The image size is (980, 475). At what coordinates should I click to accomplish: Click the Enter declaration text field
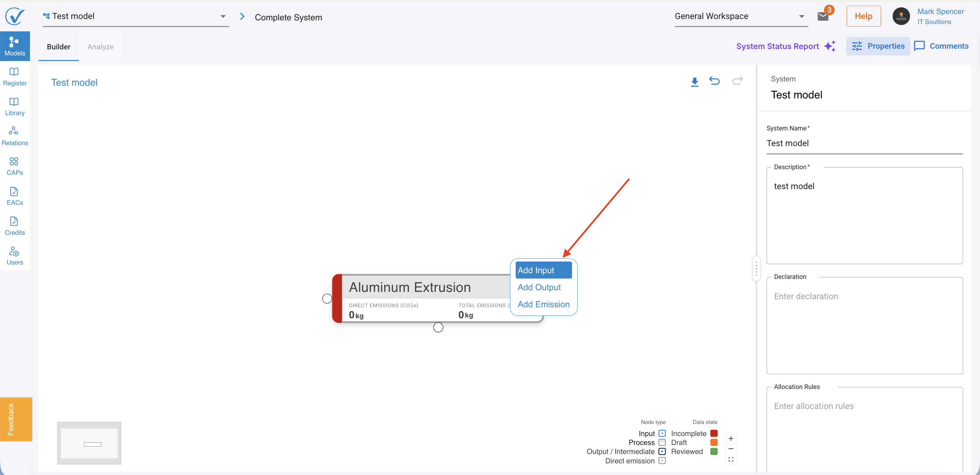[864, 326]
